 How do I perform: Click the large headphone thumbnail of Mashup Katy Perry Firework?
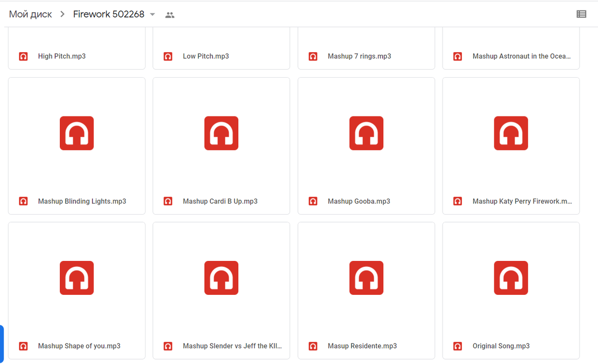[x=511, y=133]
